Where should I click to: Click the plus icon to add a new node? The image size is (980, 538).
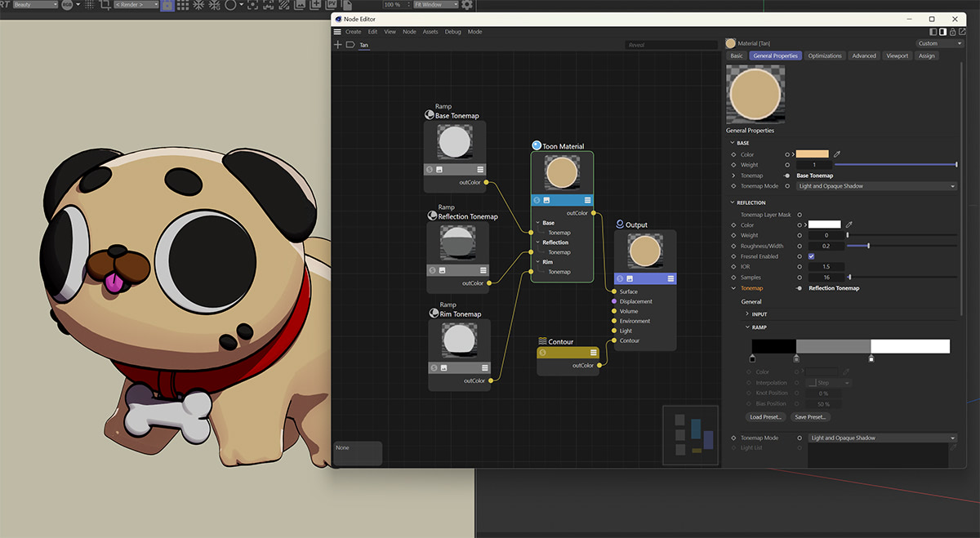[337, 45]
